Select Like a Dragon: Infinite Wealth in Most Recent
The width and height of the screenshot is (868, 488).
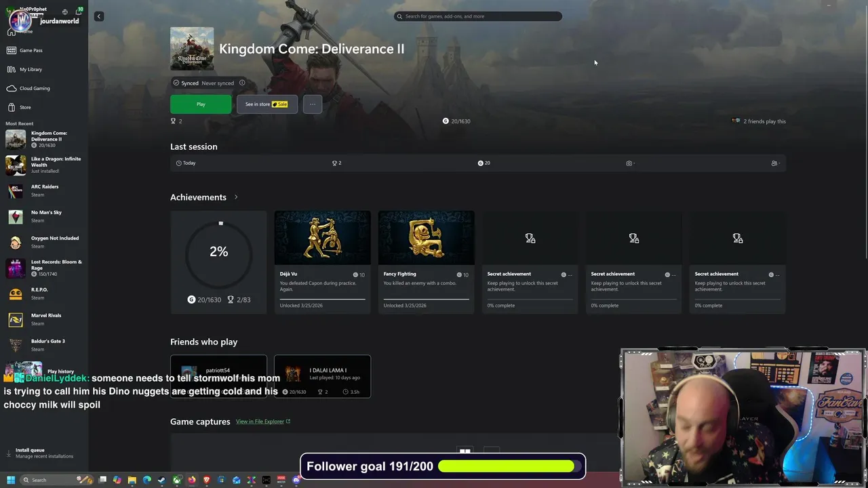click(x=43, y=165)
